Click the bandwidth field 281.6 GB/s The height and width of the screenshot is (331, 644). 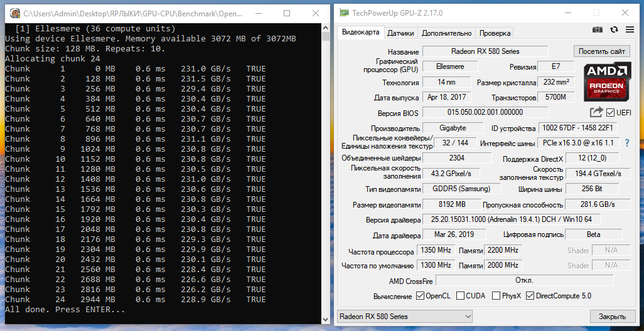[598, 204]
